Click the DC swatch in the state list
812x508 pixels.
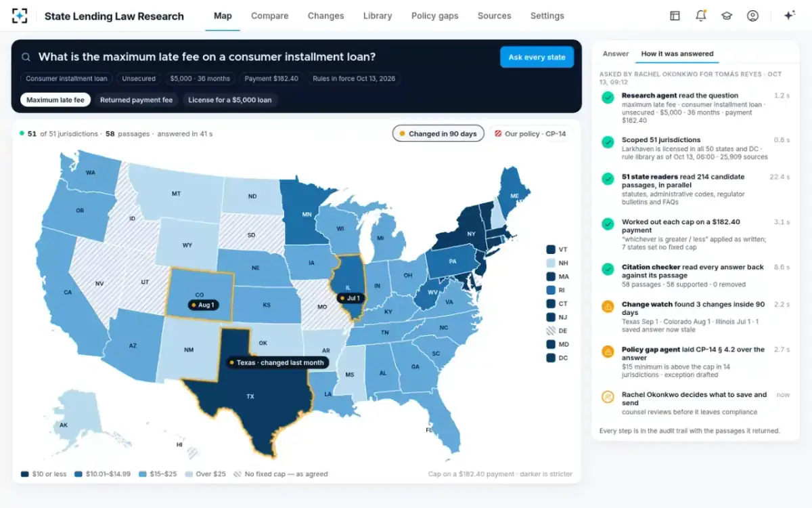(551, 358)
